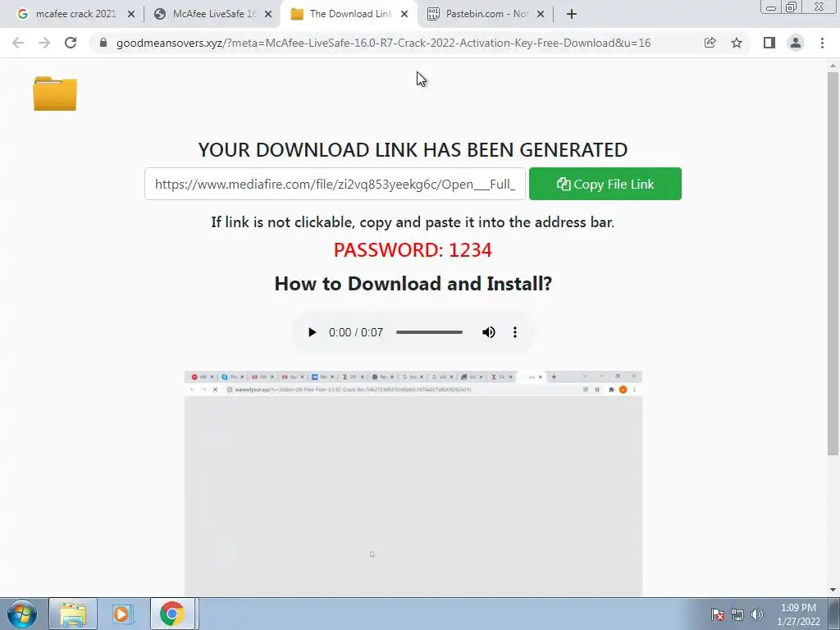This screenshot has width=840, height=630.
Task: Open the Windows Start menu
Action: [x=22, y=614]
